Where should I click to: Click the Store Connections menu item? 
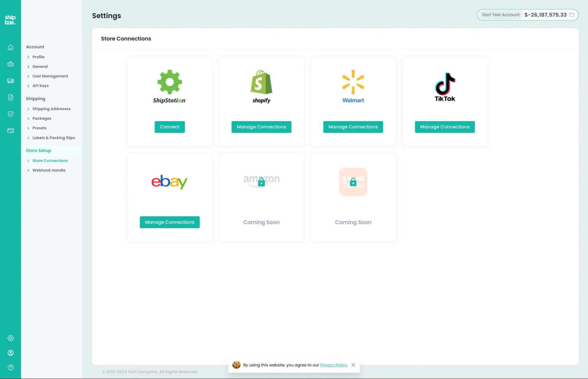[x=50, y=161]
